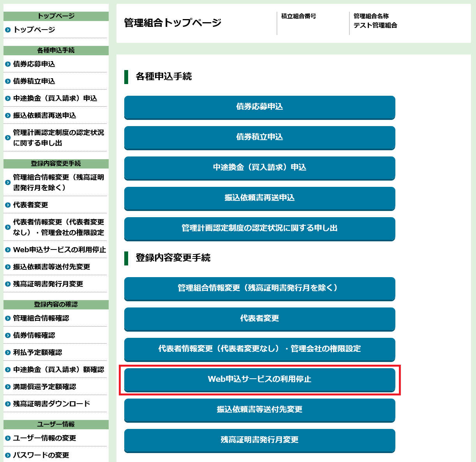Click the 振込依頼書再送申込 blue button
The image size is (476, 462).
[x=260, y=199]
